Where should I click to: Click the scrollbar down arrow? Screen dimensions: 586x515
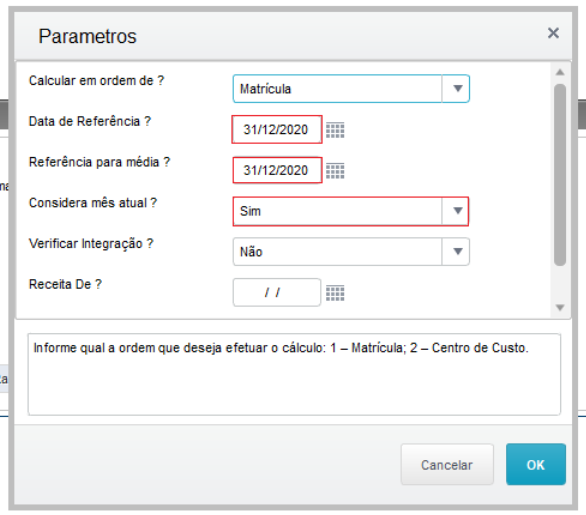tap(559, 308)
